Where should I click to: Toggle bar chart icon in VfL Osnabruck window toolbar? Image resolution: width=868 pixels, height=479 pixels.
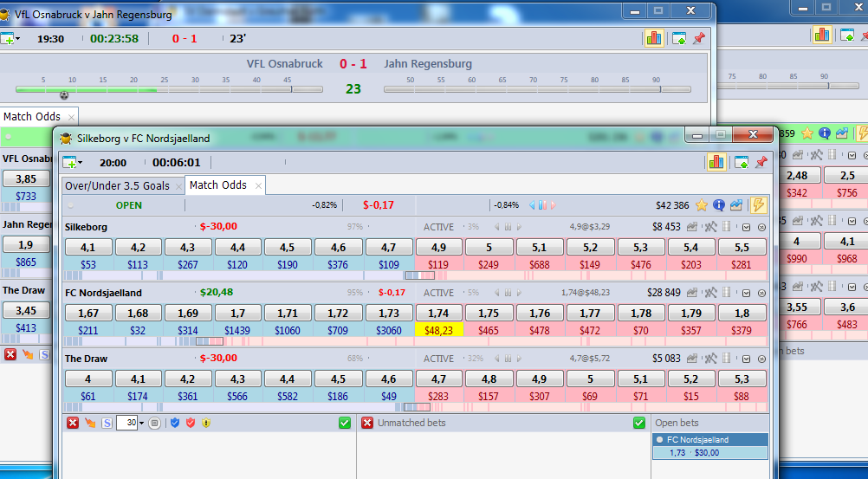(654, 37)
